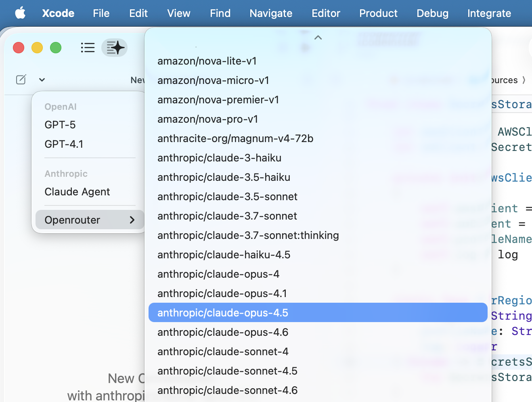Open the Navigate menu
532x402 pixels.
(270, 13)
